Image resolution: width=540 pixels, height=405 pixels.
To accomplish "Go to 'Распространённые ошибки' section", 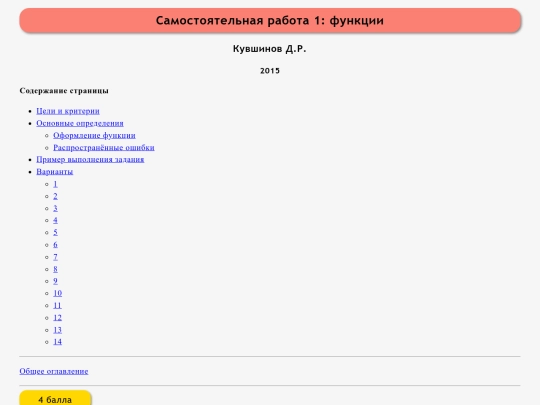I will [104, 147].
